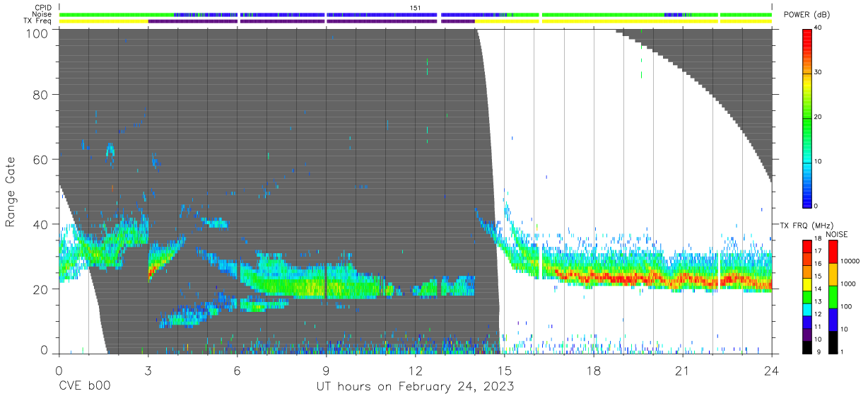This screenshot has width=868, height=401.
Task: Click the TX frequency scale label "18"
Action: pyautogui.click(x=818, y=239)
